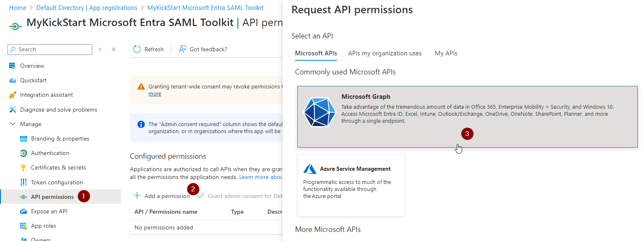
Task: Click Got feedback? in toolbar
Action: point(203,49)
